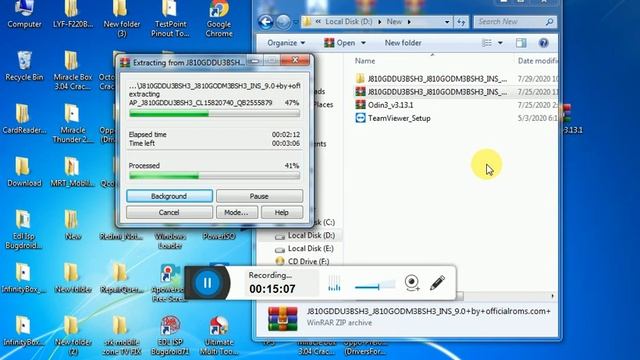640x360 pixels.
Task: Expand the arrow after Local Disk (D:) breadcrumb
Action: pyautogui.click(x=380, y=22)
